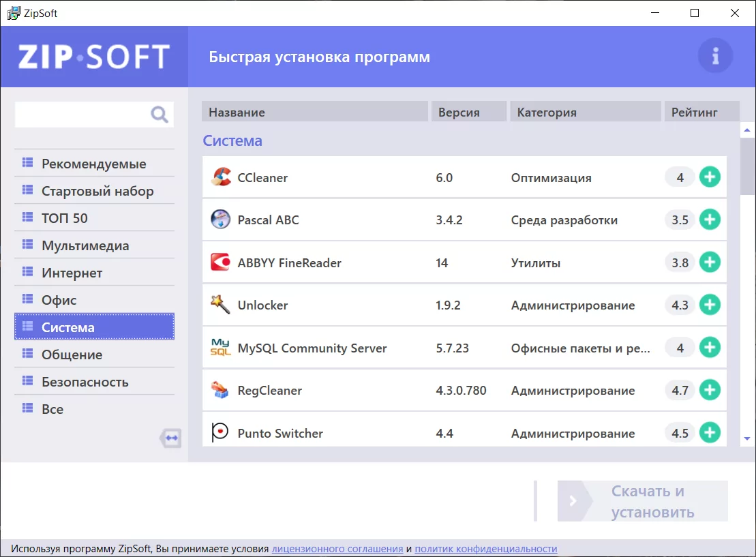The image size is (756, 557).
Task: Click the Unlocker rating 4.3
Action: [x=680, y=305]
